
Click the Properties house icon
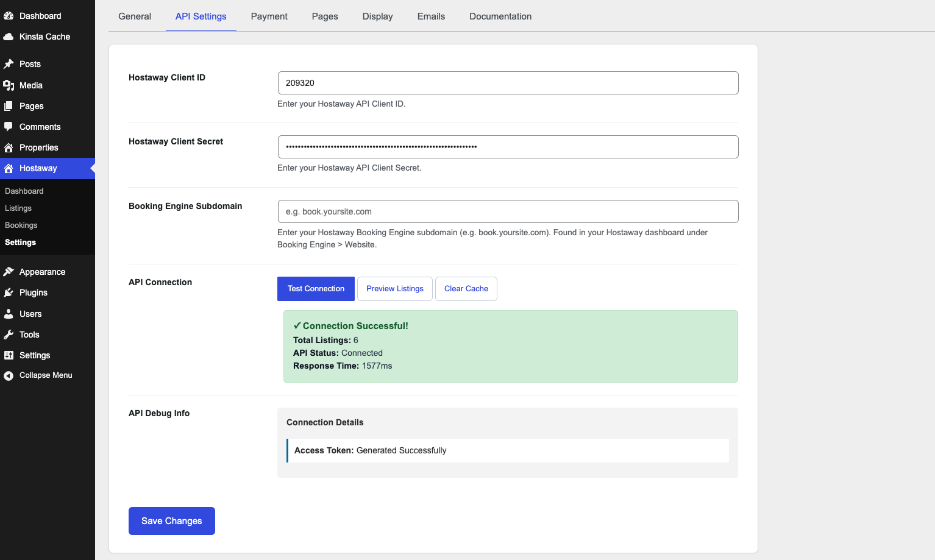(x=9, y=147)
